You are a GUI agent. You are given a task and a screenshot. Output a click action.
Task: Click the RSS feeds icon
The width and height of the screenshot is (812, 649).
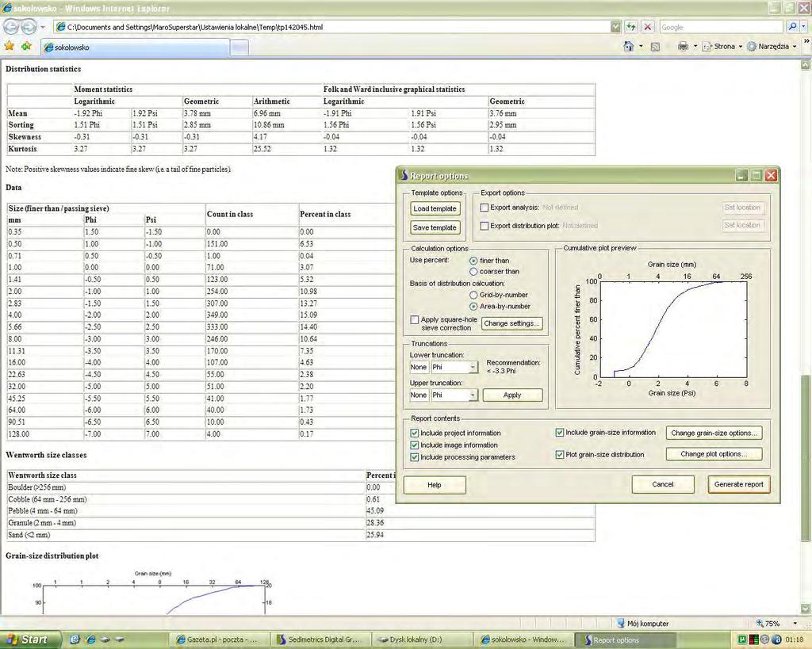[655, 47]
